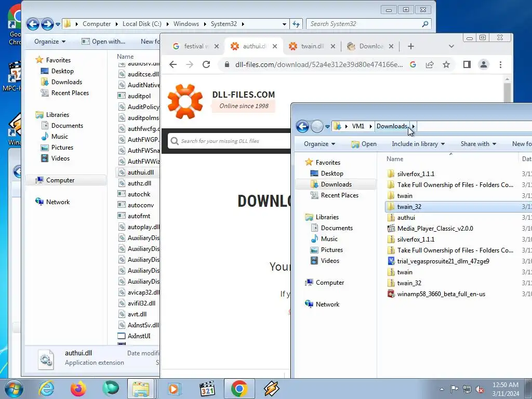Click Computer in Downloads window sidebar
Viewport: 532px width, 399px height.
click(329, 283)
